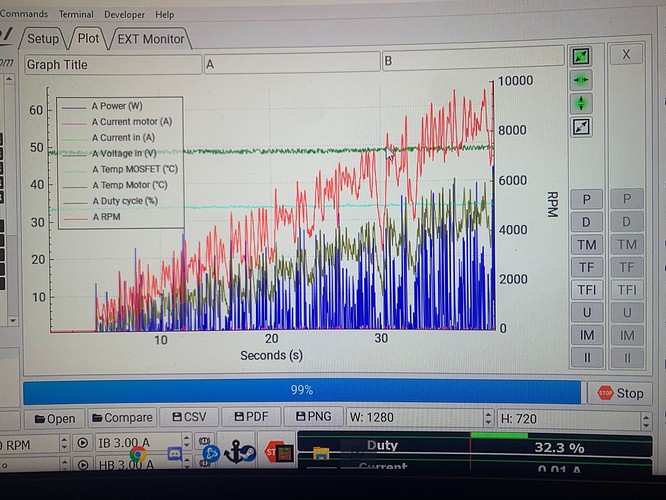Click the green auto-rescale diagonal arrows icon

pos(581,56)
